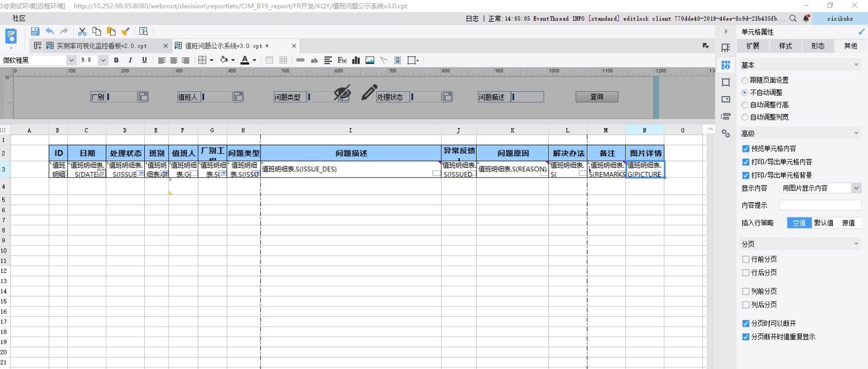The image size is (868, 369).
Task: Open the preview icon in the top toolbar
Action: [143, 31]
